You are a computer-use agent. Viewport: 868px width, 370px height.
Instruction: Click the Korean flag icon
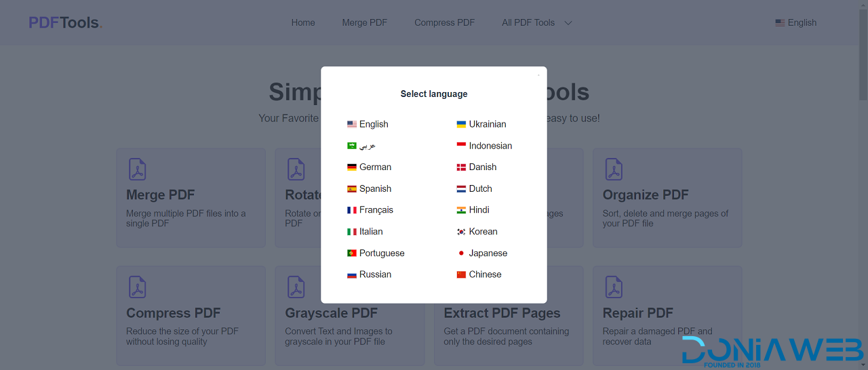(x=461, y=232)
